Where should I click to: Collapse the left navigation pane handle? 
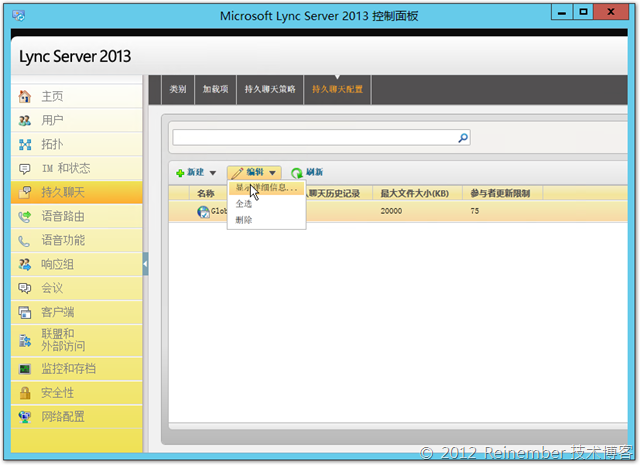[145, 264]
